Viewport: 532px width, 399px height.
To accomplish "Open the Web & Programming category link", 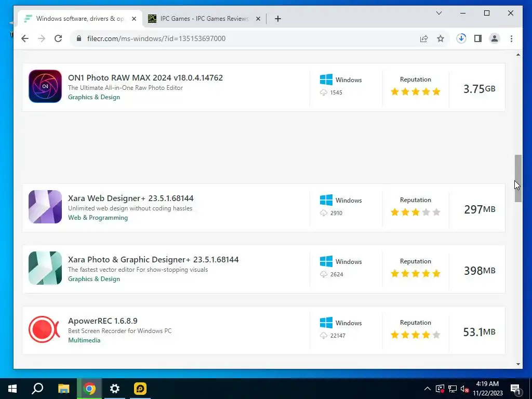I will click(98, 218).
